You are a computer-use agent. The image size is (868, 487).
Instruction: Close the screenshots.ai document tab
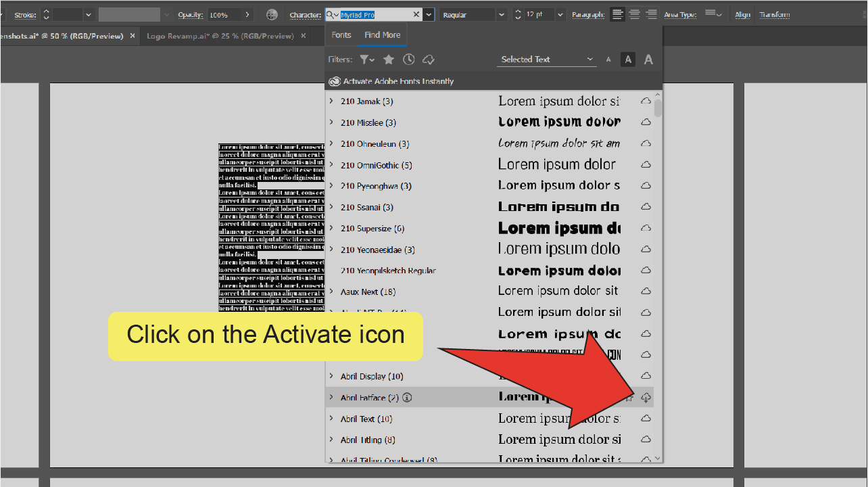tap(132, 36)
